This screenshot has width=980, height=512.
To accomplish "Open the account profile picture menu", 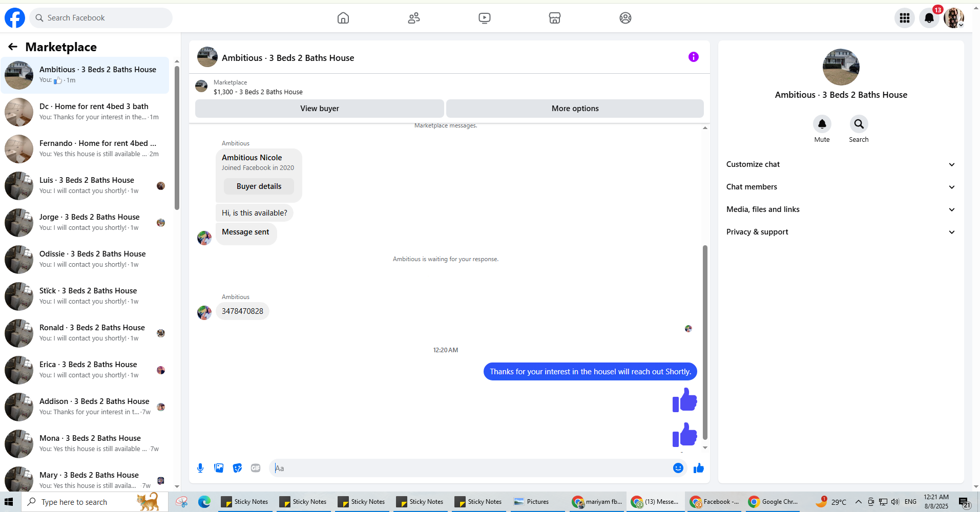I will coord(954,18).
